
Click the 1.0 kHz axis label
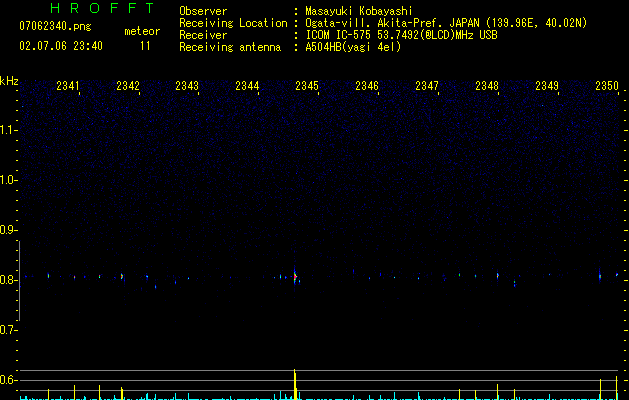pyautogui.click(x=7, y=180)
